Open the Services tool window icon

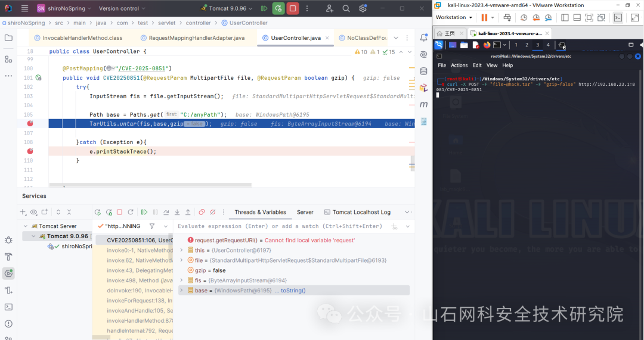click(8, 273)
